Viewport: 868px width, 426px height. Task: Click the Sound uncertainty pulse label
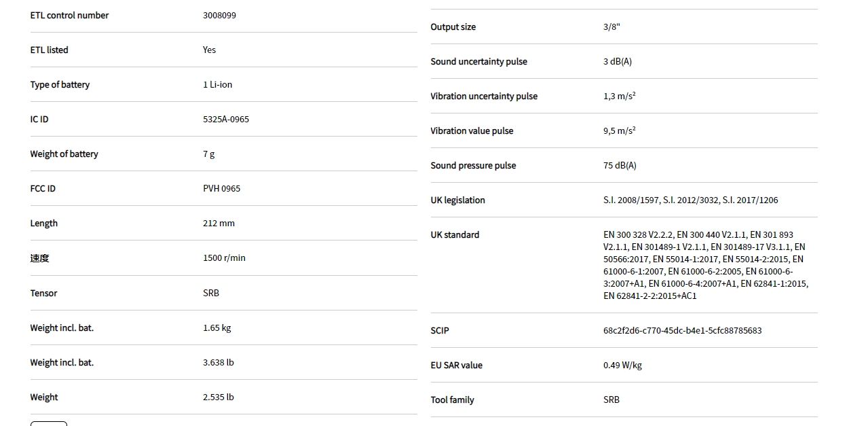click(478, 61)
